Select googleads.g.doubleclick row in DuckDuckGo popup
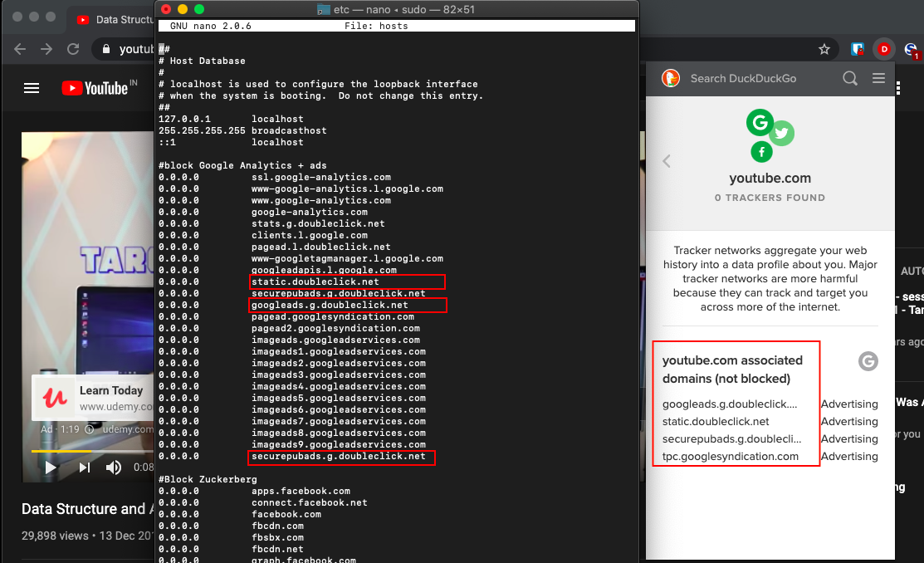This screenshot has height=563, width=924. tap(770, 404)
